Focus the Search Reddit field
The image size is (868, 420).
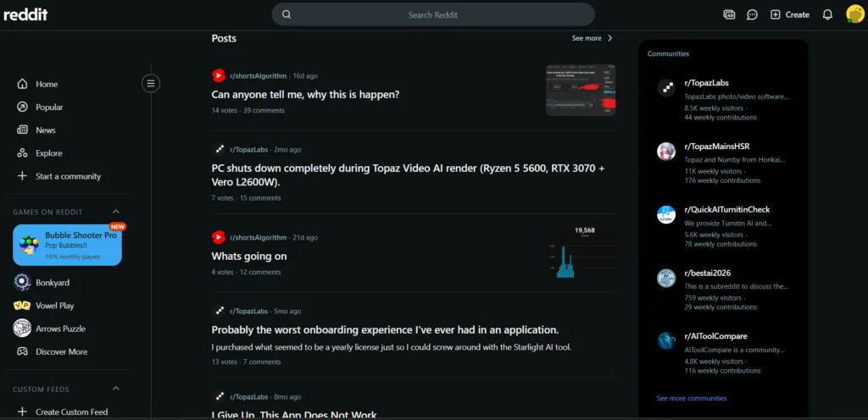click(433, 15)
